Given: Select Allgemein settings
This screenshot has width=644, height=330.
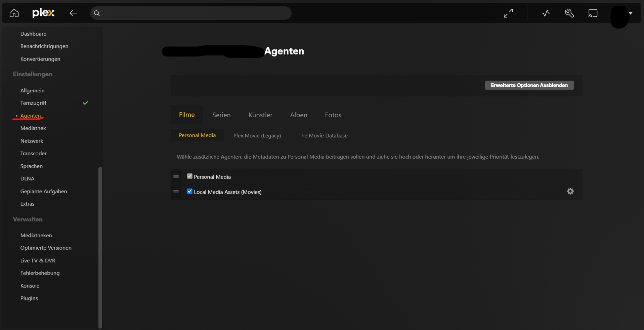Looking at the screenshot, I should (32, 90).
